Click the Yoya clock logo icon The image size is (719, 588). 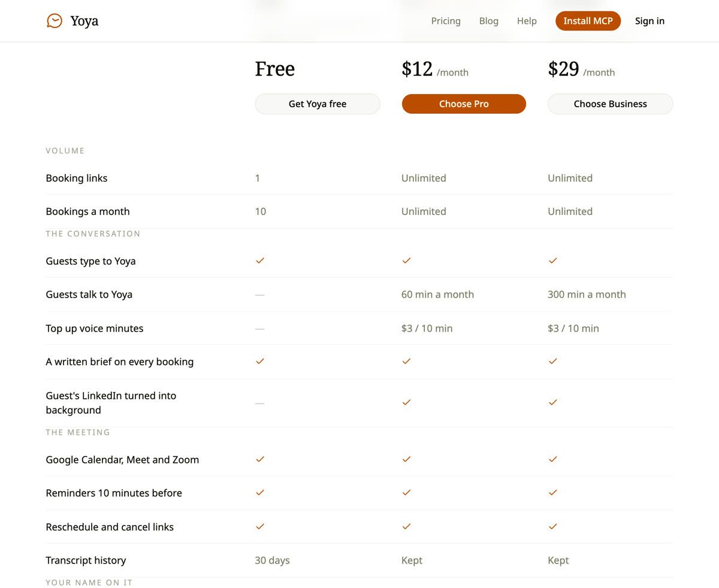pyautogui.click(x=55, y=21)
